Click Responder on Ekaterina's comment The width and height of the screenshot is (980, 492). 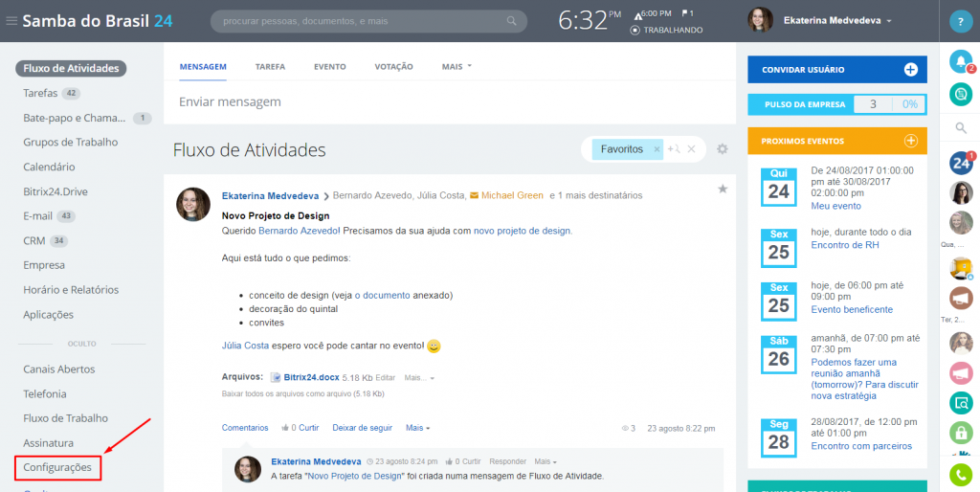pos(507,461)
